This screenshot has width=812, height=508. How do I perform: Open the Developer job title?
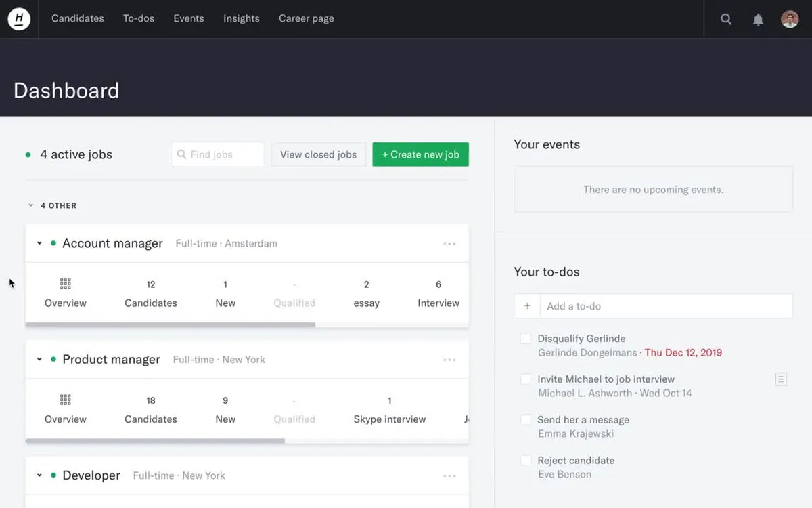coord(91,475)
